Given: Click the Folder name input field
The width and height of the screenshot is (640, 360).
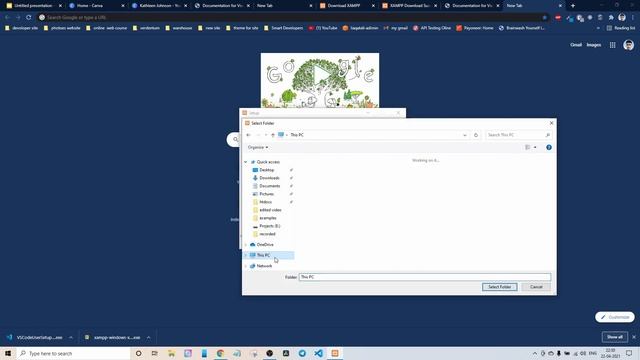Looking at the screenshot, I should click(424, 277).
